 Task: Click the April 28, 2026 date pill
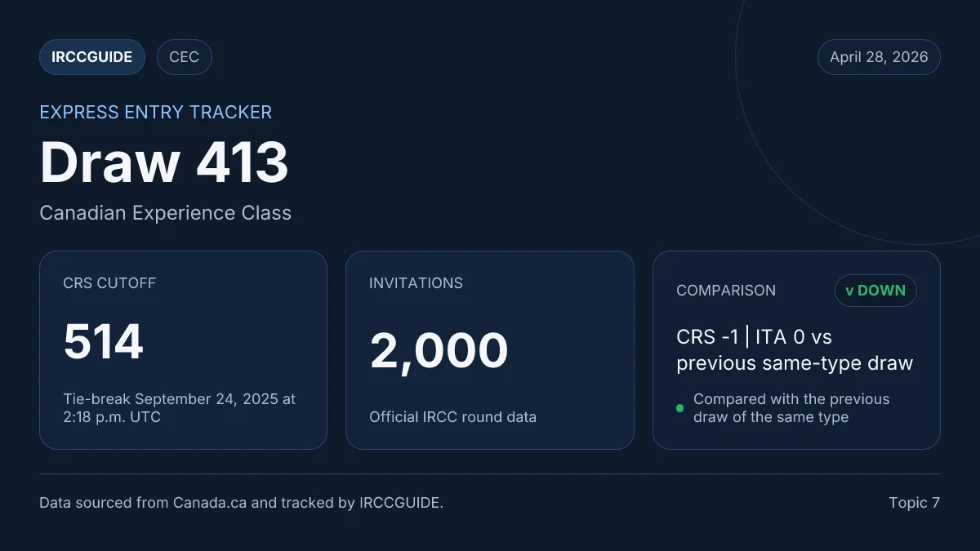pyautogui.click(x=879, y=57)
